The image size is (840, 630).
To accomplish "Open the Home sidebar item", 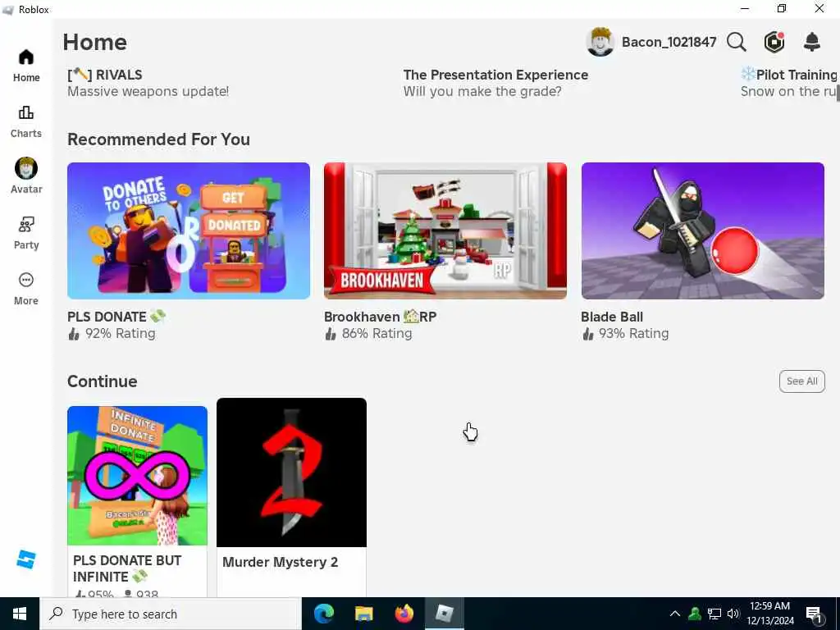I will click(25, 66).
